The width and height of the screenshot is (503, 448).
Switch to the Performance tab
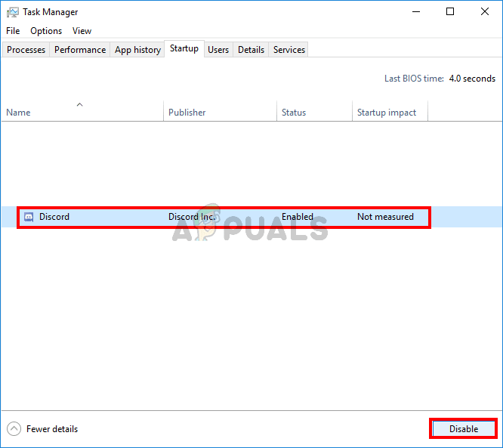coord(80,50)
